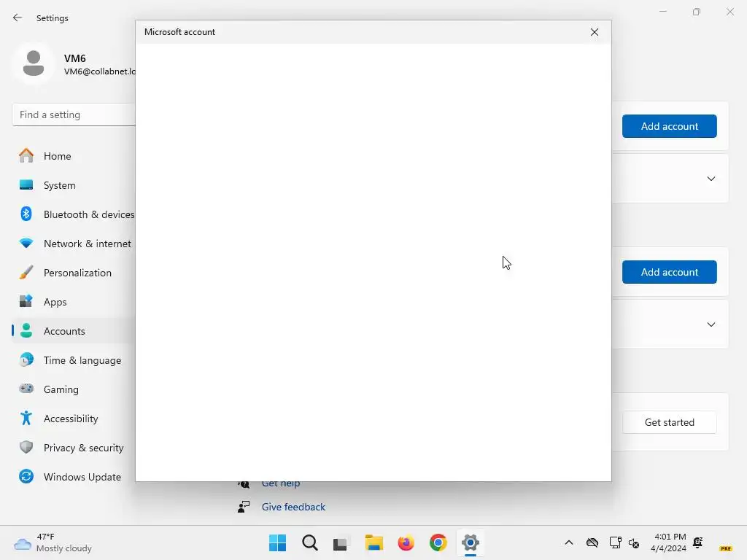Open Task View from the taskbar

[341, 542]
